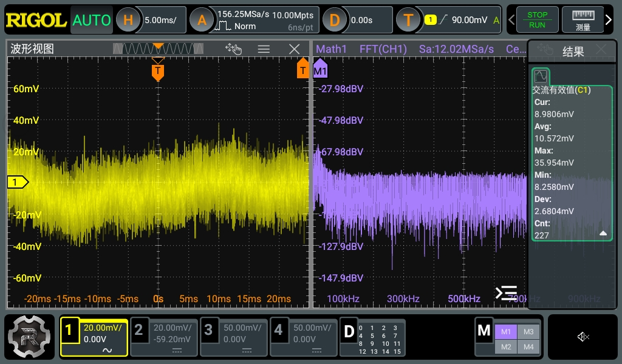Toggle the STOP/RUN acquisition button
622x364 pixels.
(537, 20)
